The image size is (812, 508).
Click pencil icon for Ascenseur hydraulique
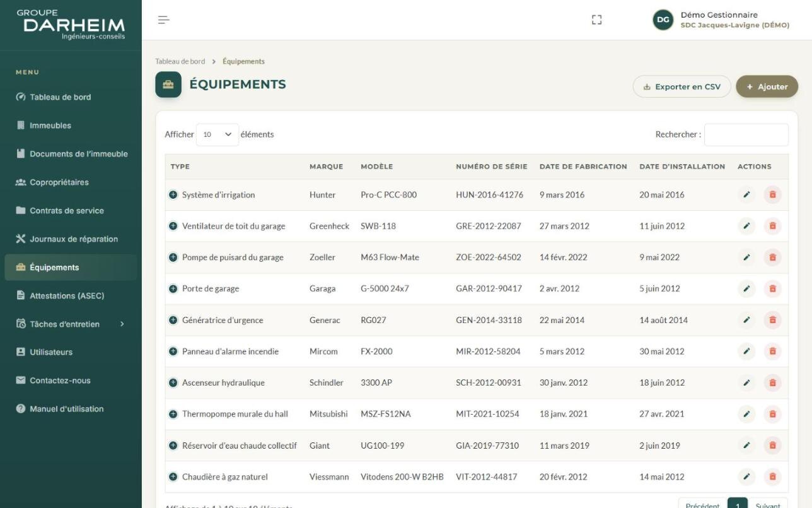click(x=746, y=383)
